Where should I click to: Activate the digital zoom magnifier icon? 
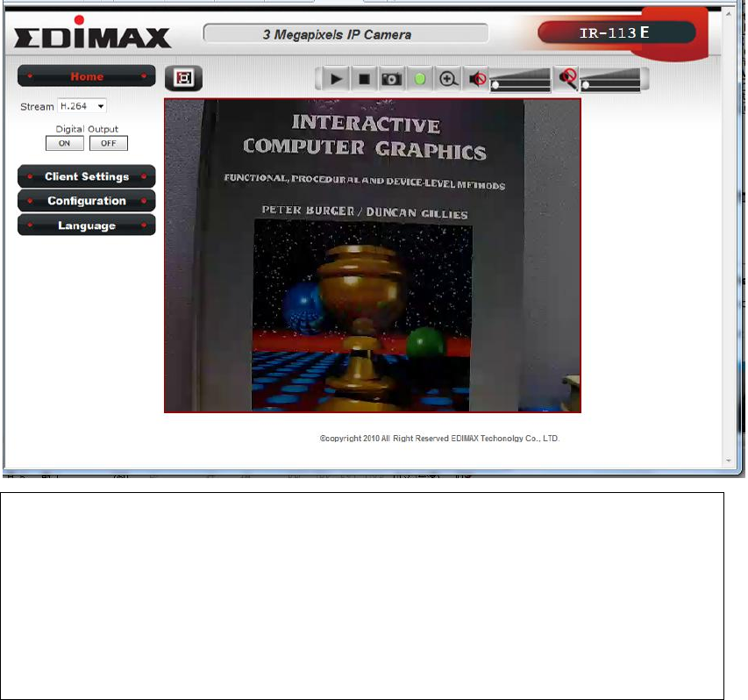point(448,79)
